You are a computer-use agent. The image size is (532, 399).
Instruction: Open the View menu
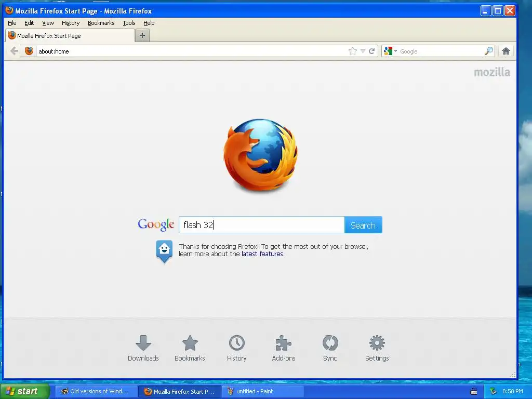48,23
